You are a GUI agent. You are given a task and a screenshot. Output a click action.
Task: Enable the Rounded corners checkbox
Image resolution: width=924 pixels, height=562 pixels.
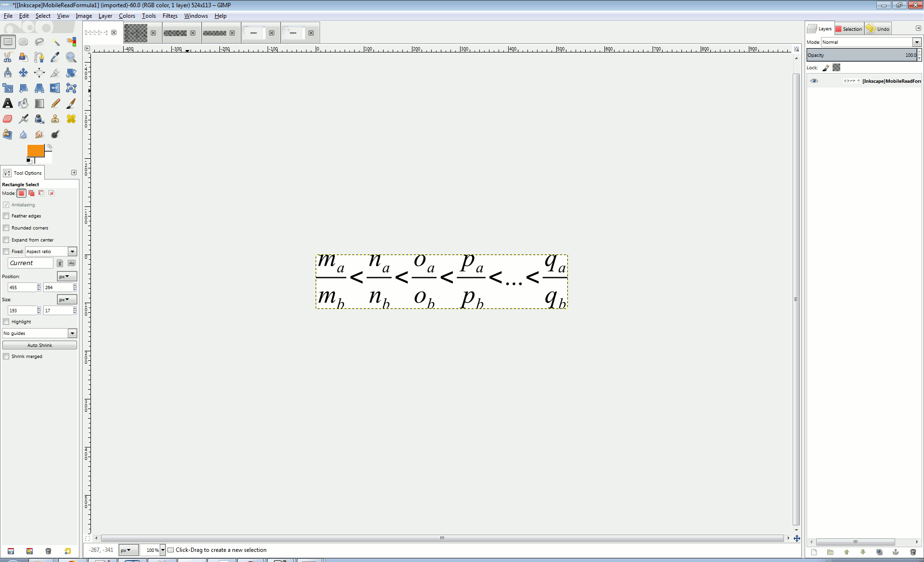tap(6, 228)
